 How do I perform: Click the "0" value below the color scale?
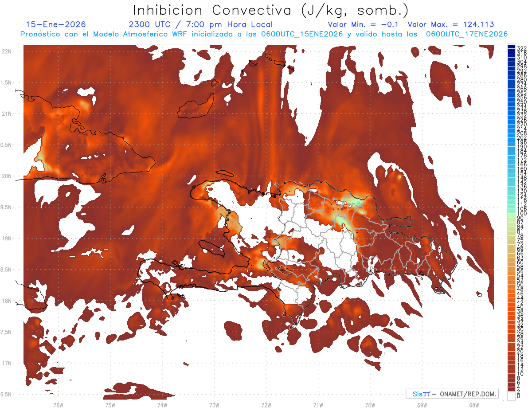[x=519, y=395]
